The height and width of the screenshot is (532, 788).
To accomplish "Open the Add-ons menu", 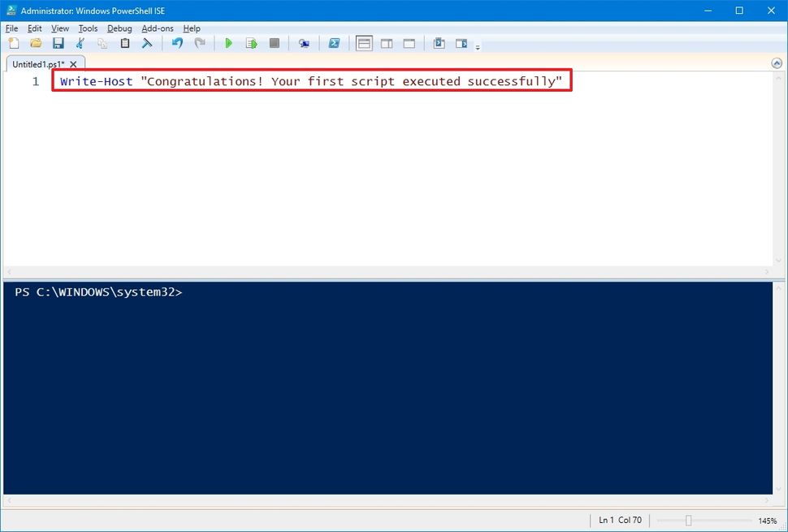I will coord(157,28).
